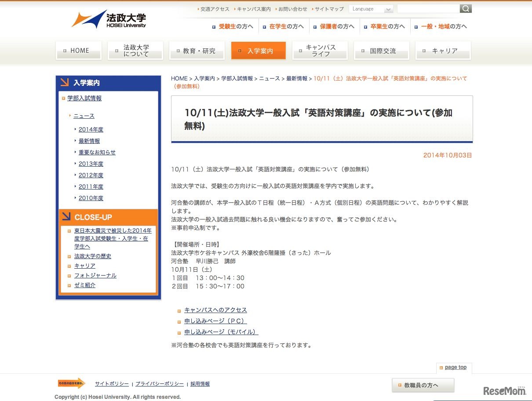Open the キャンパスライフ menu

[x=320, y=50]
